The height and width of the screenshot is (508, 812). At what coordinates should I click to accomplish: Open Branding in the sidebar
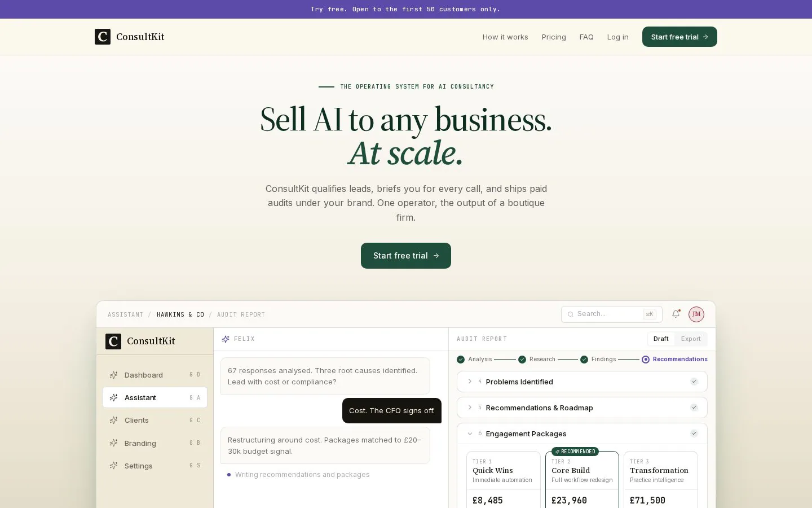[155, 443]
